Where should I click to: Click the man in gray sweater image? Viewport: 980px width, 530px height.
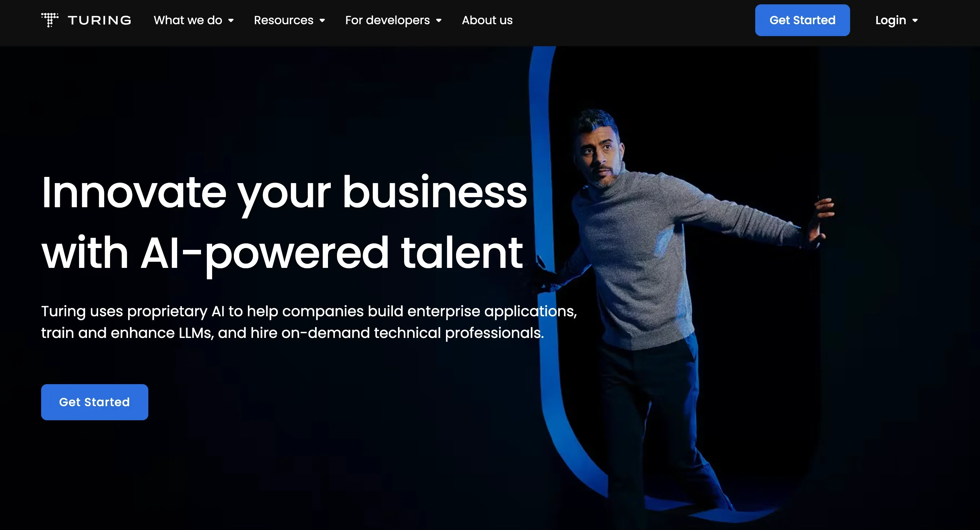pos(677,305)
